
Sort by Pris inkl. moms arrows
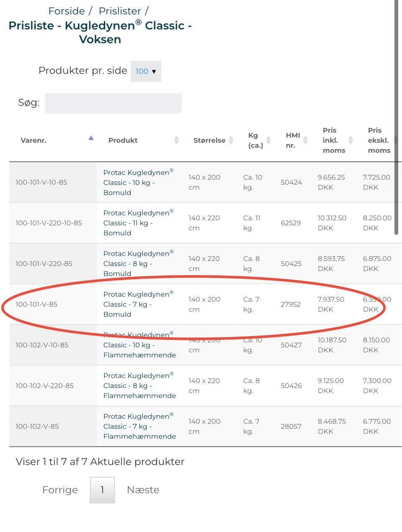(x=350, y=140)
